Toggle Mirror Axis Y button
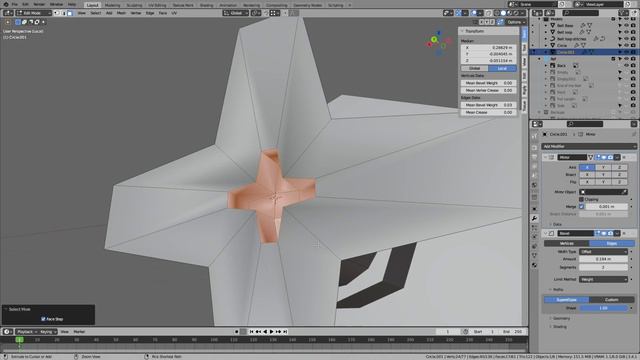Screen dimensions: 640x360 click(603, 167)
